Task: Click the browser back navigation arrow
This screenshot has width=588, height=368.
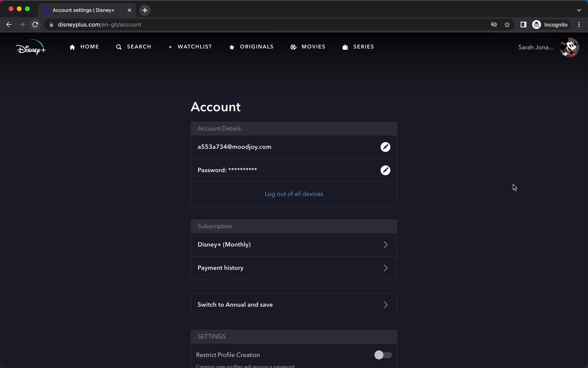Action: [x=9, y=25]
